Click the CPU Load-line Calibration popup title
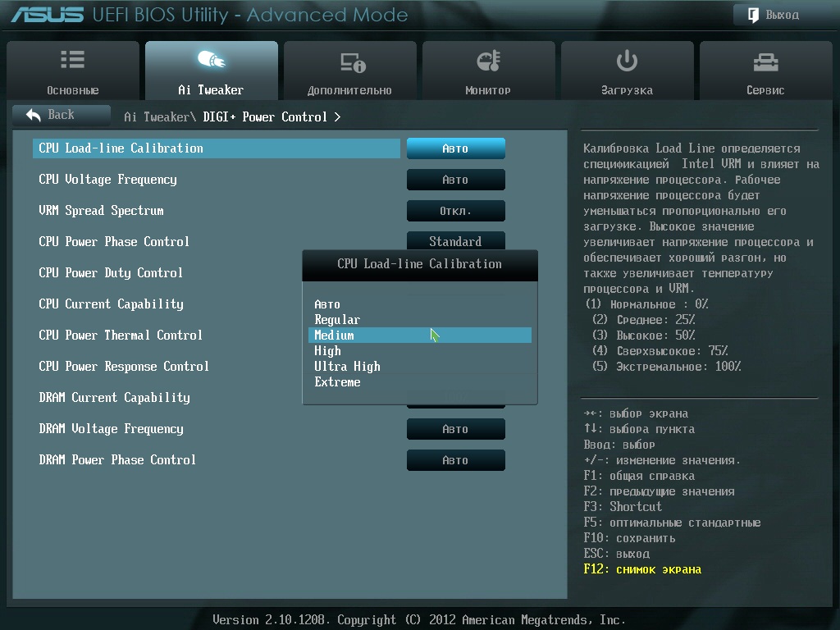The height and width of the screenshot is (630, 840). tap(419, 263)
